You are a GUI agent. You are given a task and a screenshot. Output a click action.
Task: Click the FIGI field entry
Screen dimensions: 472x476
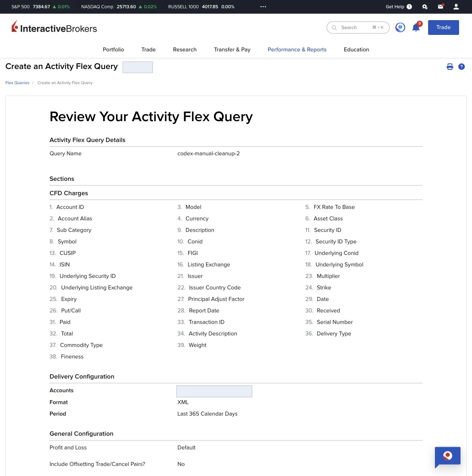pyautogui.click(x=193, y=253)
